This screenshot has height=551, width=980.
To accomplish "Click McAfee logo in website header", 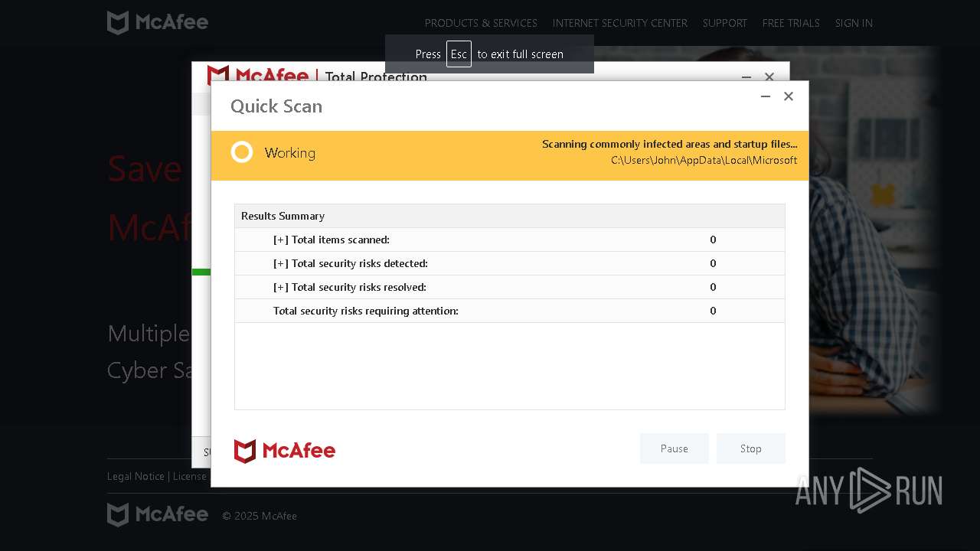I will tap(158, 22).
